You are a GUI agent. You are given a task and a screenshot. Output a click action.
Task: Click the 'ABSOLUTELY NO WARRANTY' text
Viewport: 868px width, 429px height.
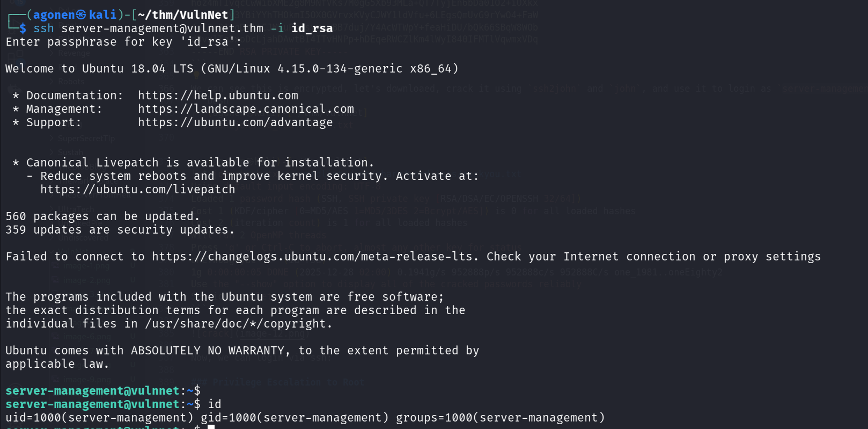(208, 351)
